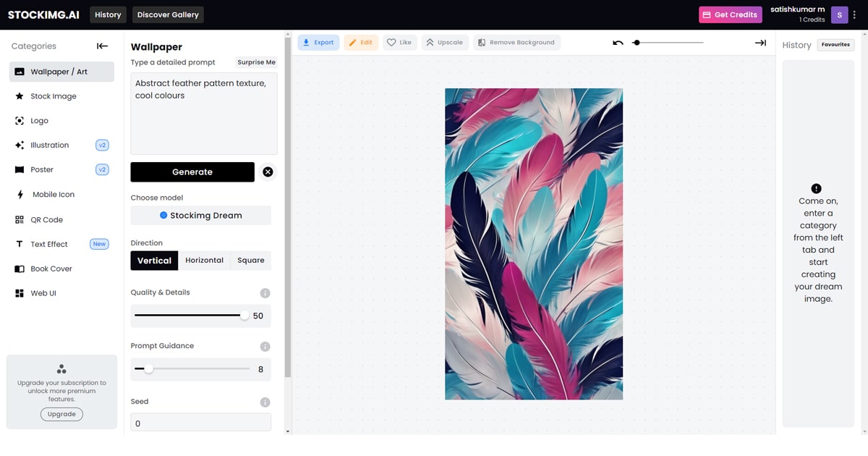Open the Stockimg Dream model selector

click(x=200, y=216)
